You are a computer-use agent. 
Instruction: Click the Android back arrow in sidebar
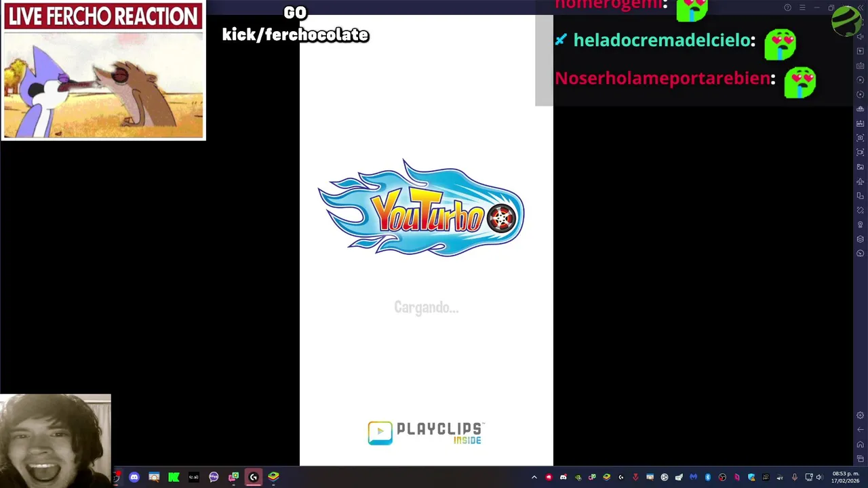(861, 430)
